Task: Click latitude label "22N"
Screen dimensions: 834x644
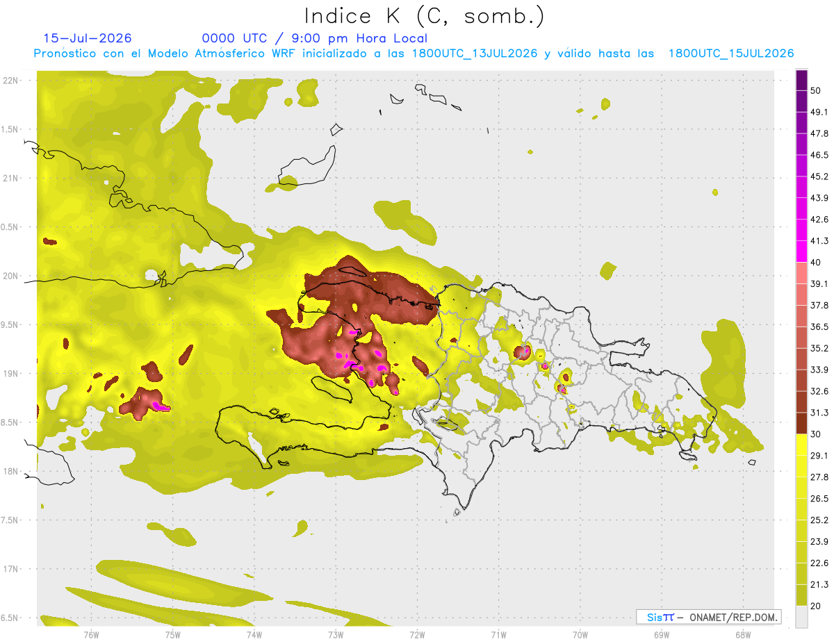Action: pyautogui.click(x=10, y=80)
